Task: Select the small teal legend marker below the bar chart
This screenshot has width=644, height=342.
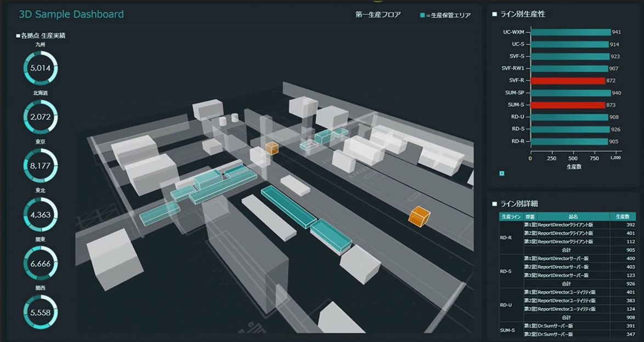Action: click(x=501, y=173)
